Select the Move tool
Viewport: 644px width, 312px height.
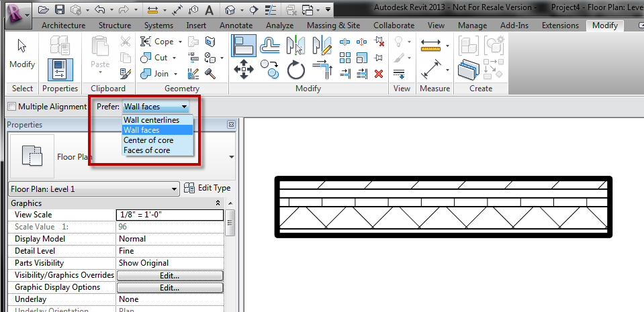[244, 69]
